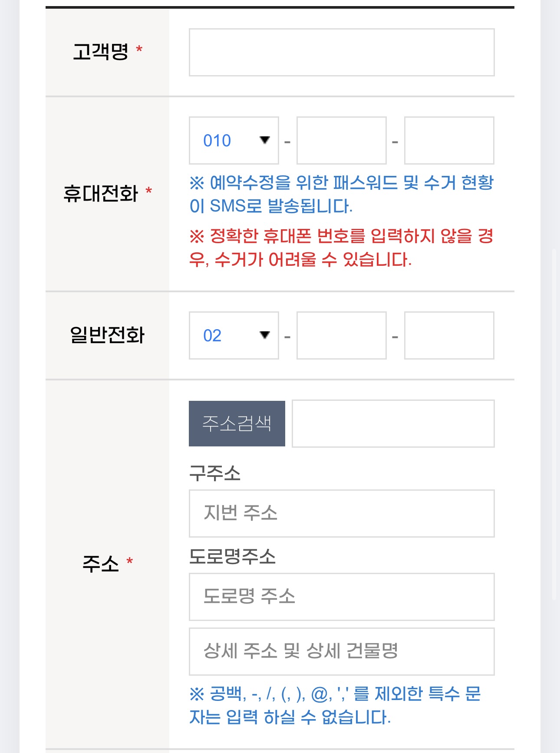Click the dropdown arrow beside 010
This screenshot has width=560, height=753.
[x=265, y=140]
